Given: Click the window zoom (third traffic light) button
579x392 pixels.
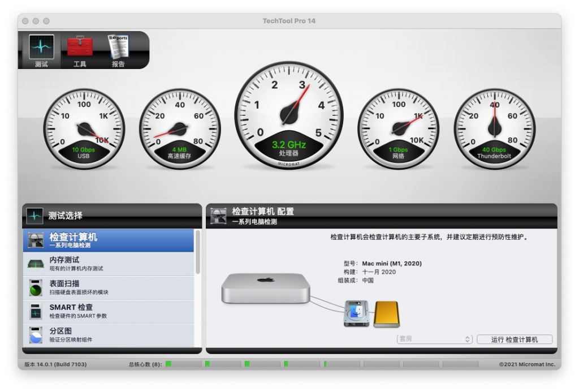Looking at the screenshot, I should [x=46, y=21].
